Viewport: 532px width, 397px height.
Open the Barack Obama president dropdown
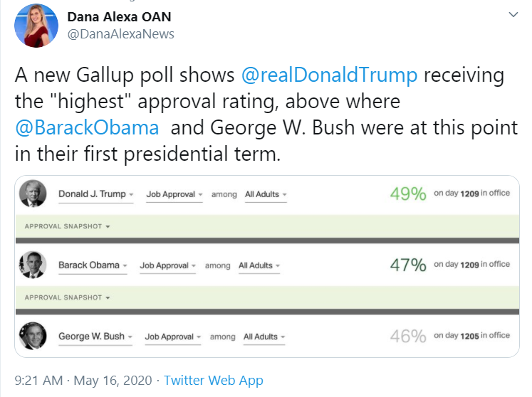click(93, 265)
